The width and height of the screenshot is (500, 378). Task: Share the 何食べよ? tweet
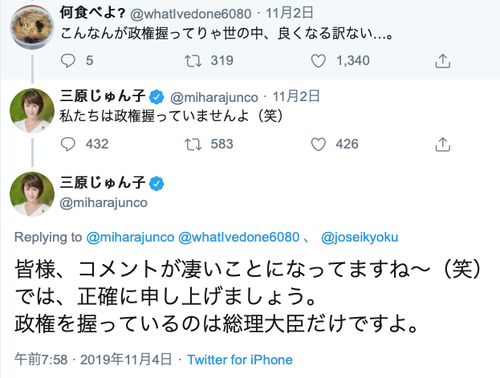(443, 61)
